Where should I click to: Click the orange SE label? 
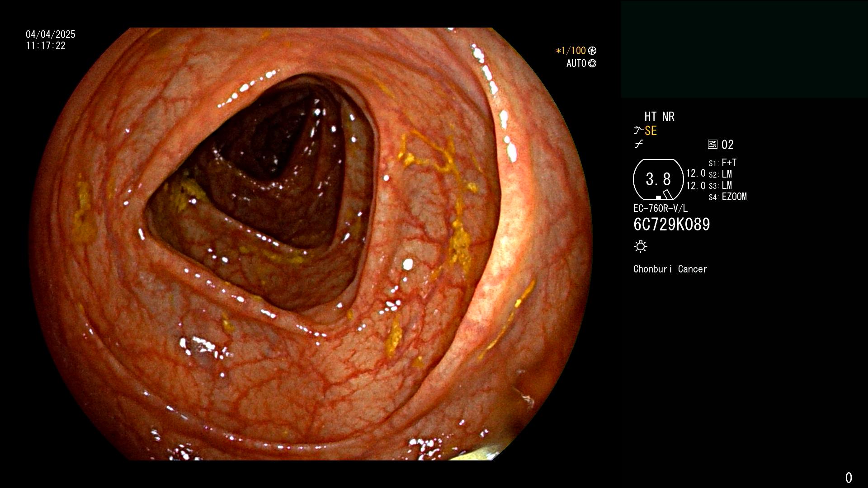[x=651, y=131]
